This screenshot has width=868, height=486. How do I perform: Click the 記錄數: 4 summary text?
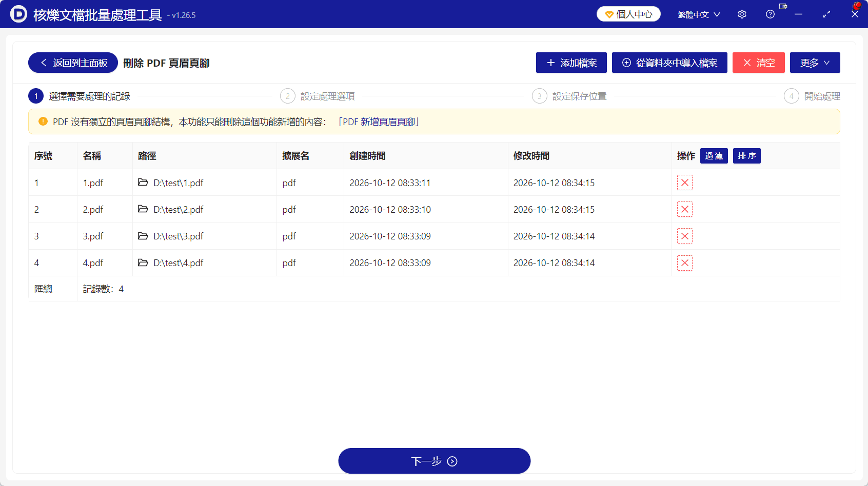click(x=103, y=289)
